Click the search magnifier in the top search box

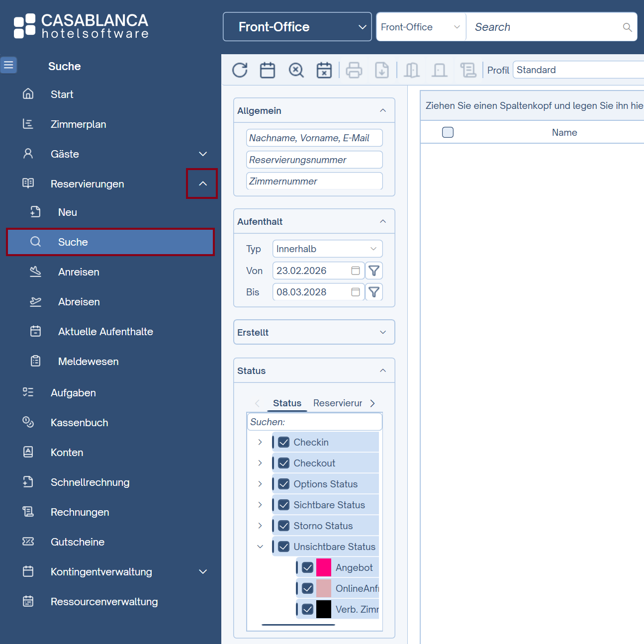point(627,27)
